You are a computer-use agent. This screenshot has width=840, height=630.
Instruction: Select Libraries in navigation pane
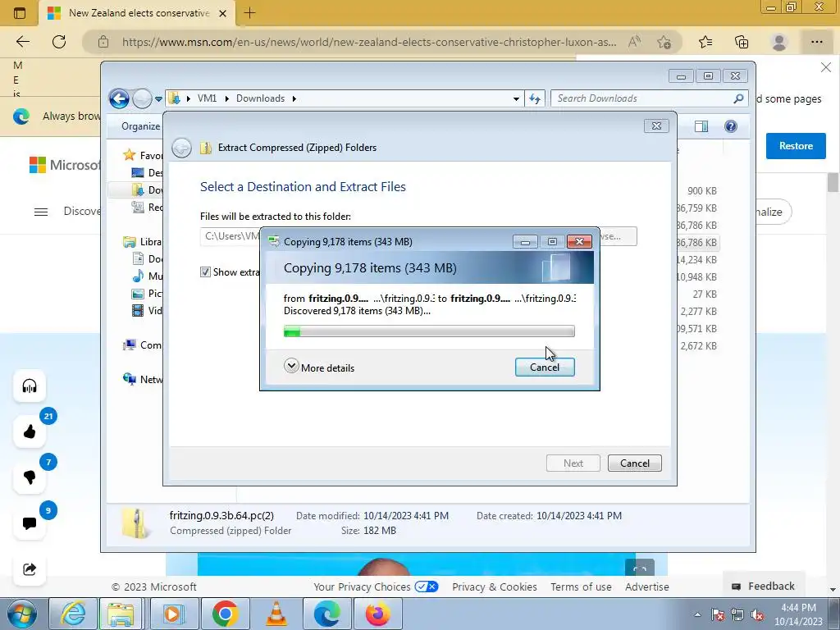[x=143, y=242]
